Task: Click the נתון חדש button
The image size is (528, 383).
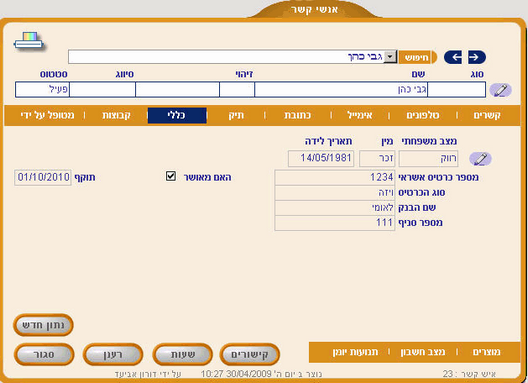Action: point(43,325)
